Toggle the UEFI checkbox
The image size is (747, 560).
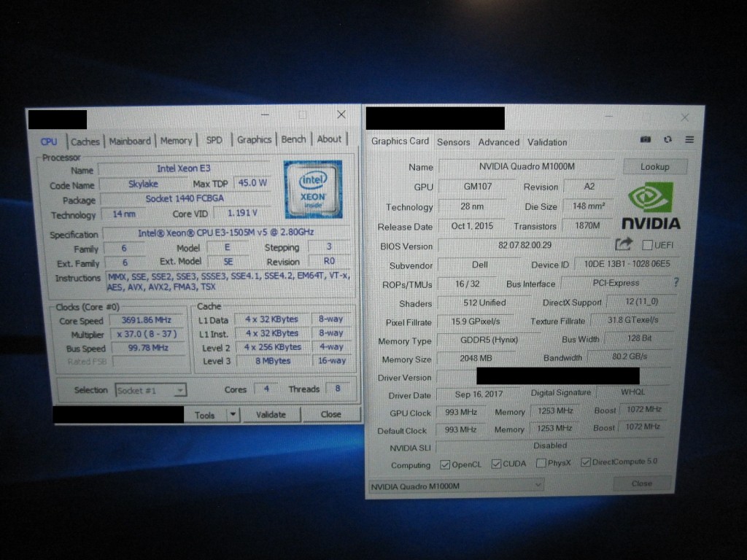point(647,245)
